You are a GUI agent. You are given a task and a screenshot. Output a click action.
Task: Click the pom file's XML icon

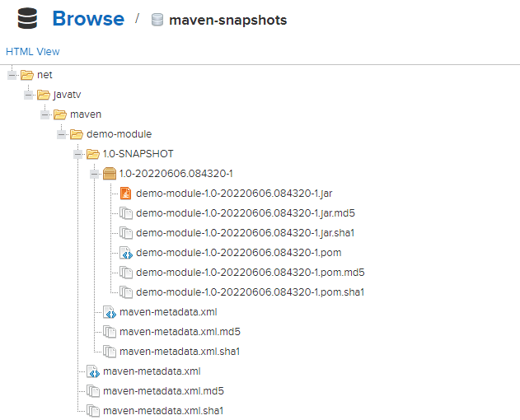tap(126, 253)
